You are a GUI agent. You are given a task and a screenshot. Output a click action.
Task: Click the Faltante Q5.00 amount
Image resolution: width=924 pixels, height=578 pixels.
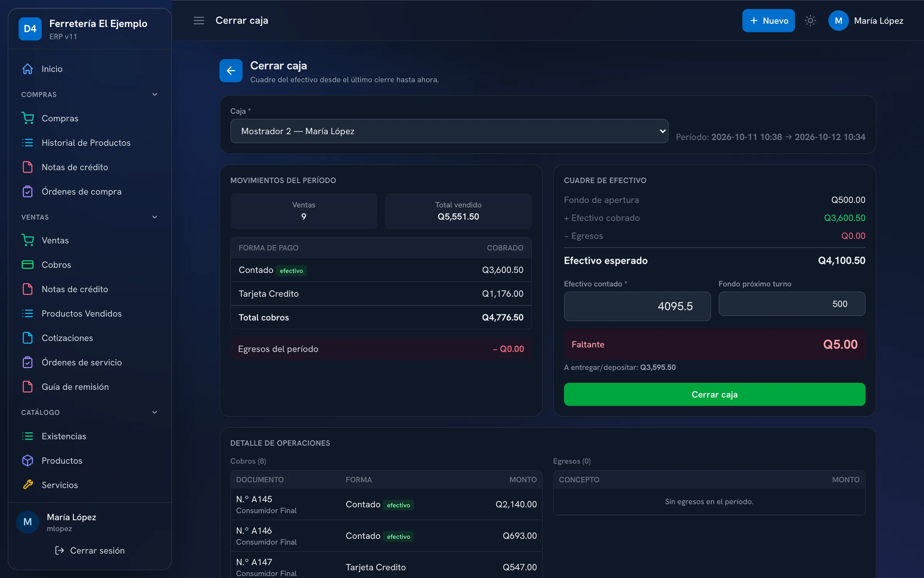pyautogui.click(x=840, y=344)
